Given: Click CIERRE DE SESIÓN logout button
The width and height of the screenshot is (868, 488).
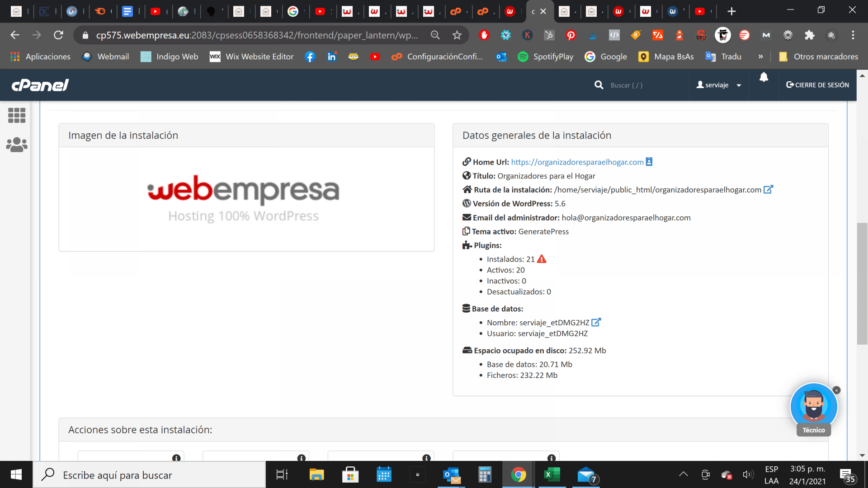Looking at the screenshot, I should tap(817, 85).
